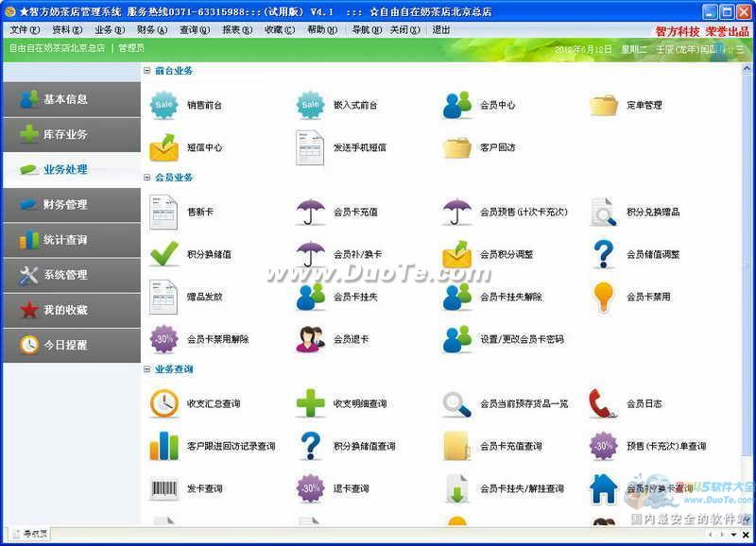Open 会员卡禁用 lightbulb icon
Viewport: 756px width, 546px height.
coord(604,297)
